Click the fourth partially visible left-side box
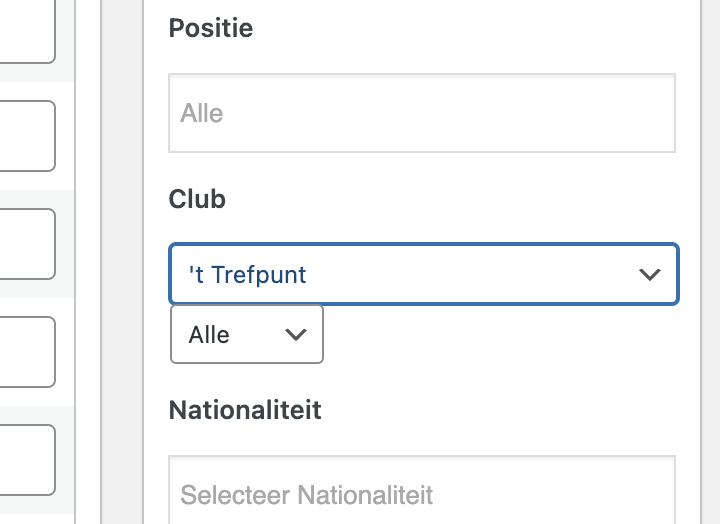Screen dimensions: 720x524 pyautogui.click(x=25, y=352)
